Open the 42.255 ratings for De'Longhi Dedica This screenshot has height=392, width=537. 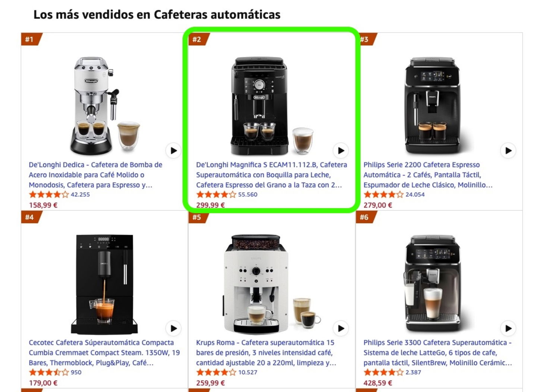coord(59,195)
